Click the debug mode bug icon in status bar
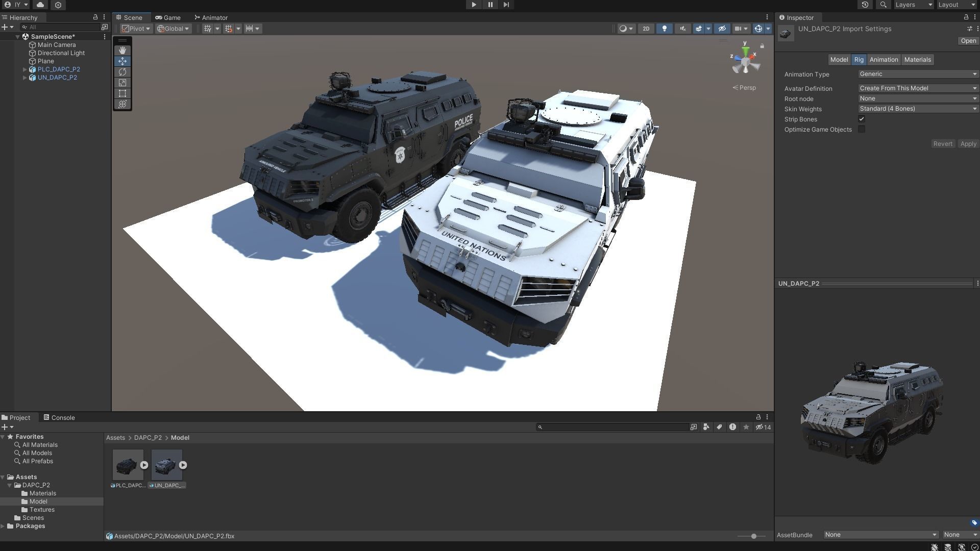 935,547
